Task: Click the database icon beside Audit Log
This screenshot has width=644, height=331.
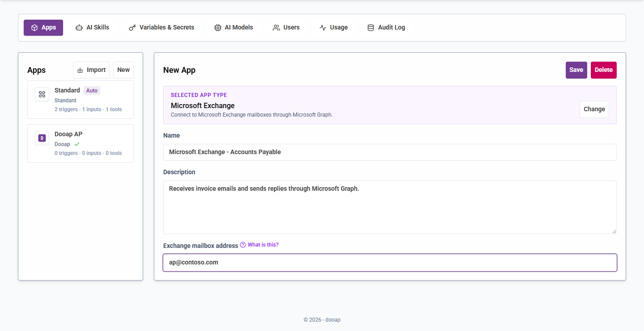Action: tap(371, 28)
